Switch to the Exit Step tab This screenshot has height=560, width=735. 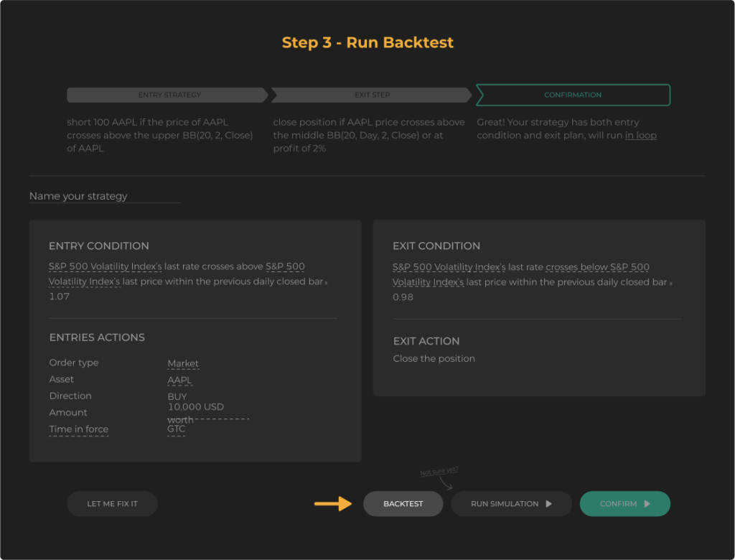371,95
